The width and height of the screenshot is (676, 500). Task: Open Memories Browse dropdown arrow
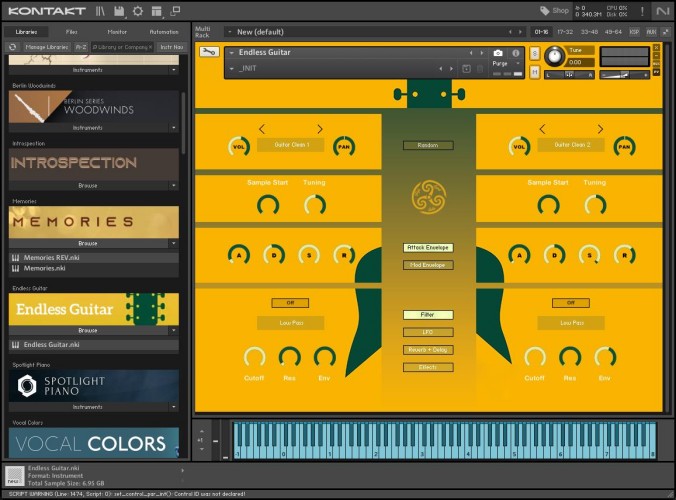pyautogui.click(x=174, y=243)
